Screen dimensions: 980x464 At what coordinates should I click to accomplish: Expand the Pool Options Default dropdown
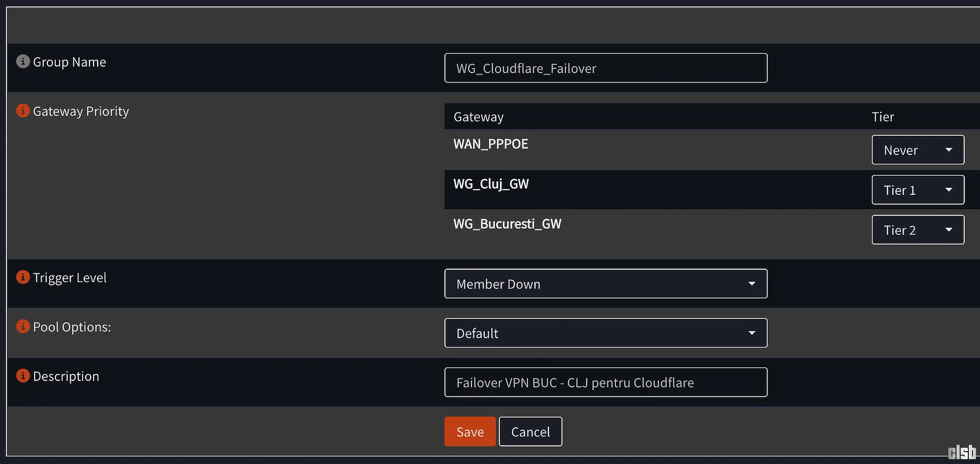coord(606,333)
